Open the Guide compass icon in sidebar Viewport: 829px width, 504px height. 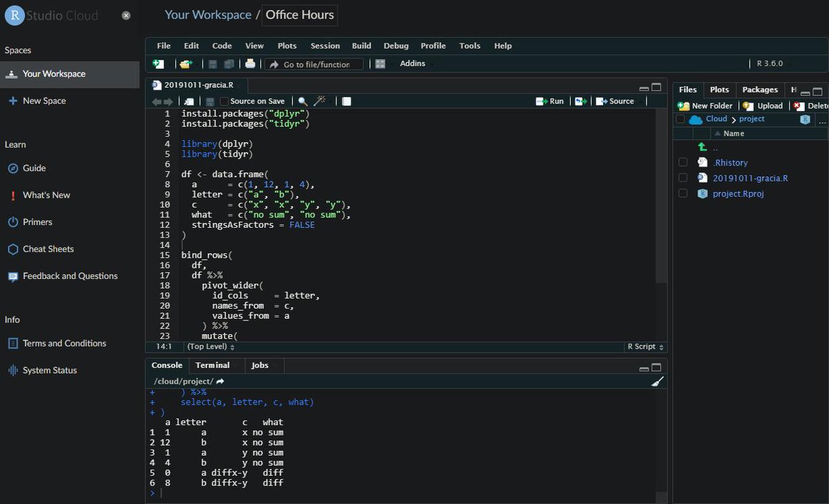[12, 168]
